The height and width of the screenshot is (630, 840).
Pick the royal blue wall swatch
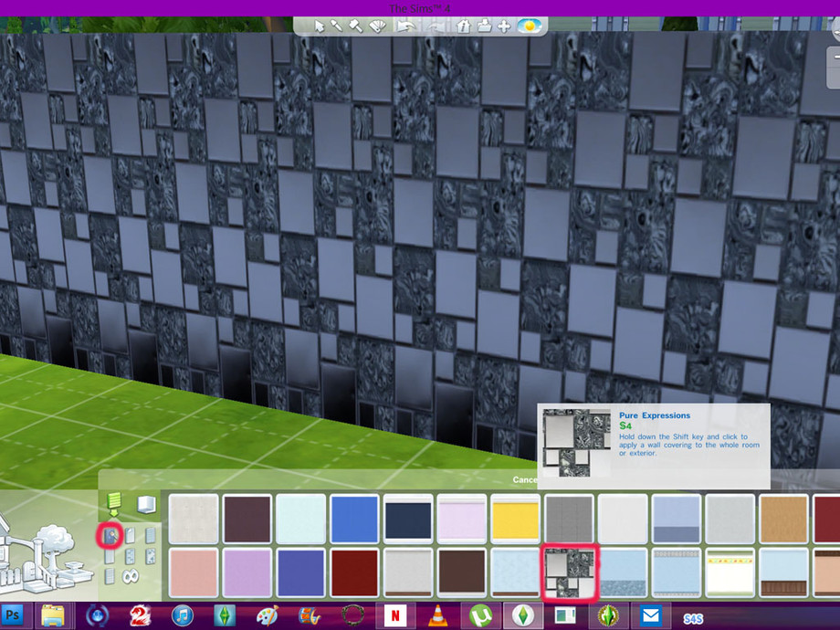pos(355,519)
